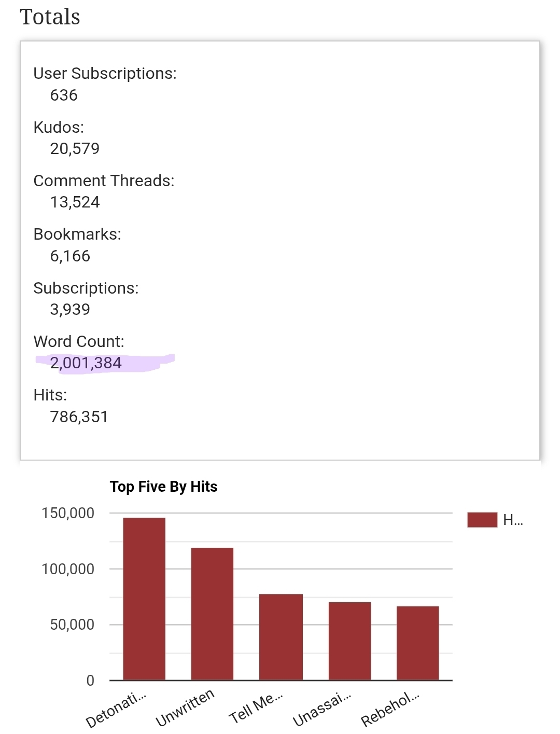Select the User Subscriptions value 636
This screenshot has height=734, width=560.
(64, 95)
